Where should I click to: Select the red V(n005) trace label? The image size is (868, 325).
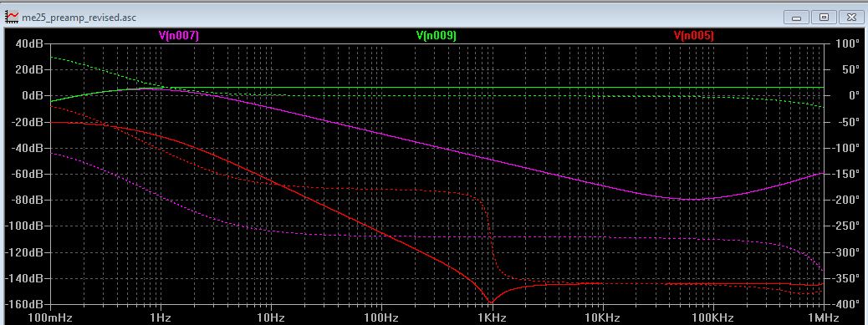[693, 36]
